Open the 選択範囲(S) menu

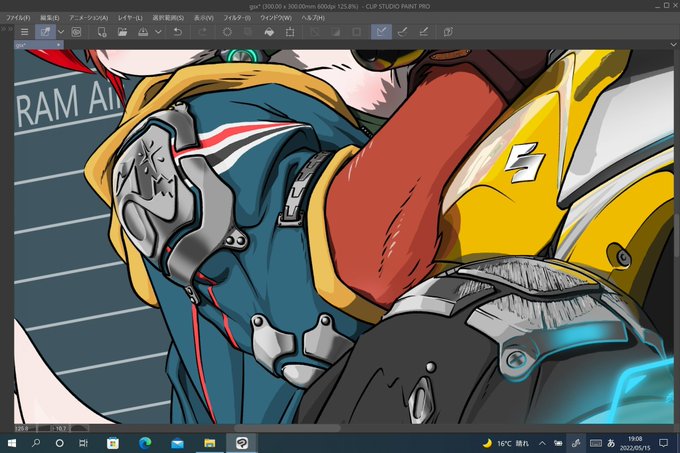click(168, 18)
